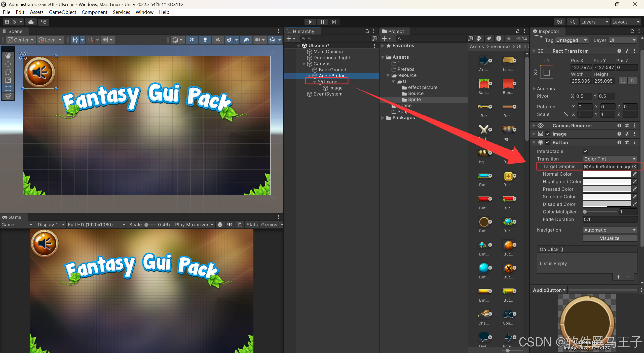
Task: Open the GameObject menu
Action: tap(62, 12)
